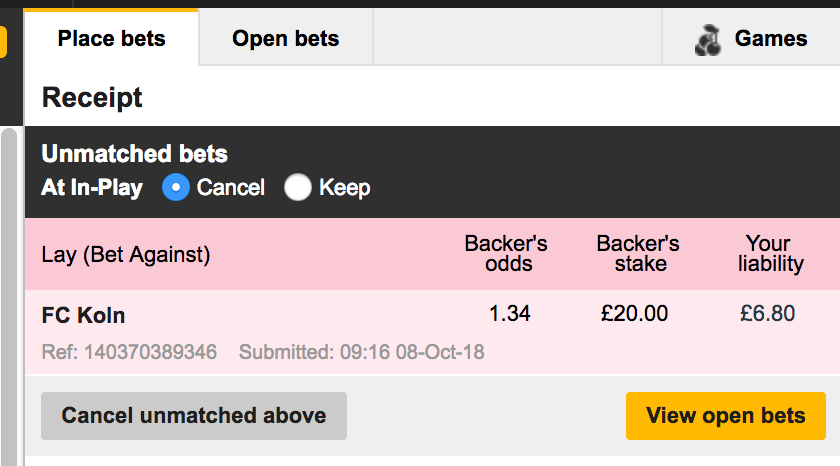840x466 pixels.
Task: Select Cancel at In-Play radio button
Action: [x=176, y=187]
